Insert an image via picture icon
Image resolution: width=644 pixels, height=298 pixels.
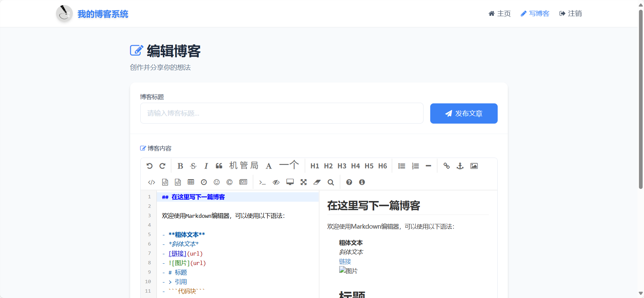(474, 166)
